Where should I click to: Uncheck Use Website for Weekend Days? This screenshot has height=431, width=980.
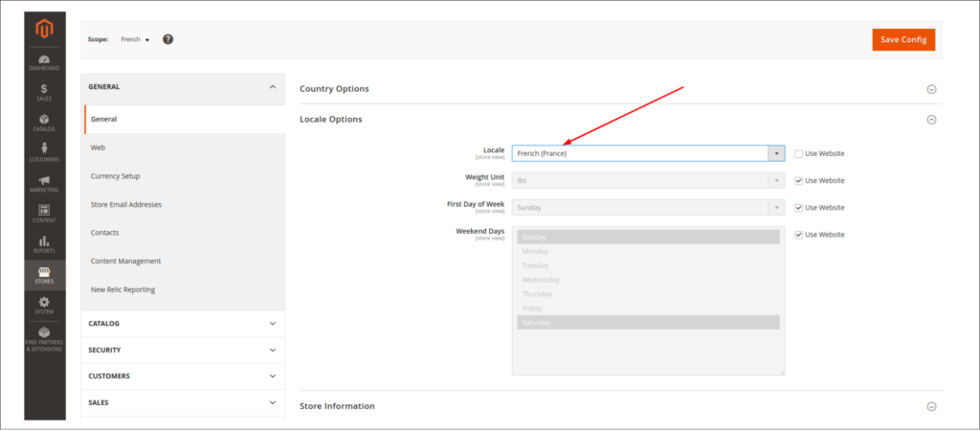click(799, 235)
